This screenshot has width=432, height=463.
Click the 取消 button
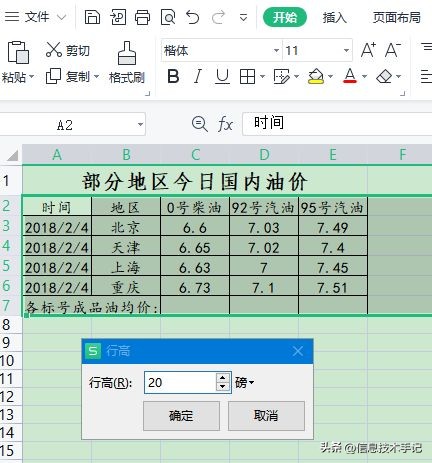click(266, 416)
